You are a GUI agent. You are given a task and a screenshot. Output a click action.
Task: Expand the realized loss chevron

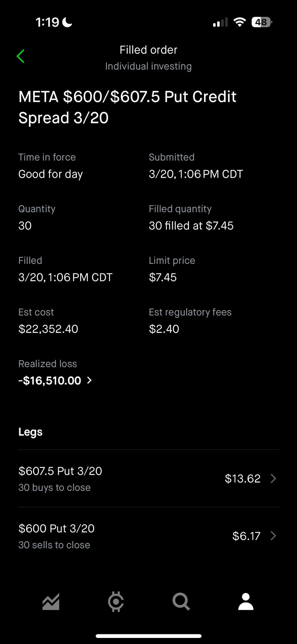point(89,380)
